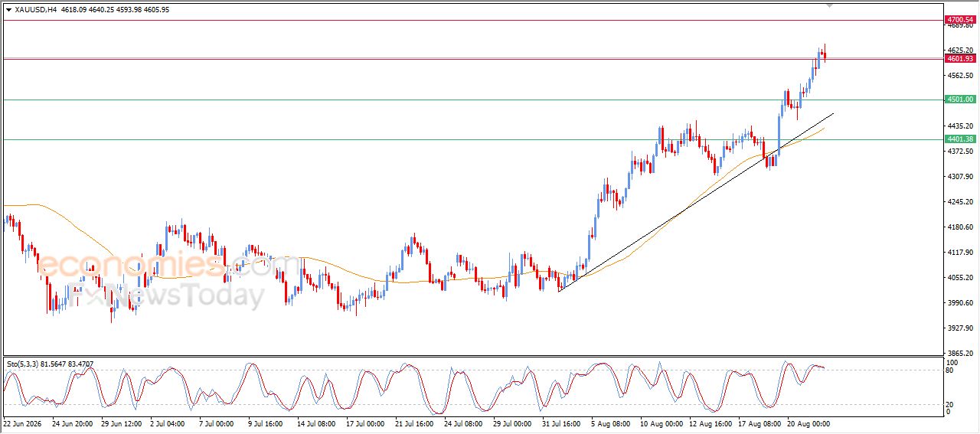Select the 4700.54 price level label
Image resolution: width=980 pixels, height=434 pixels.
pyautogui.click(x=960, y=19)
